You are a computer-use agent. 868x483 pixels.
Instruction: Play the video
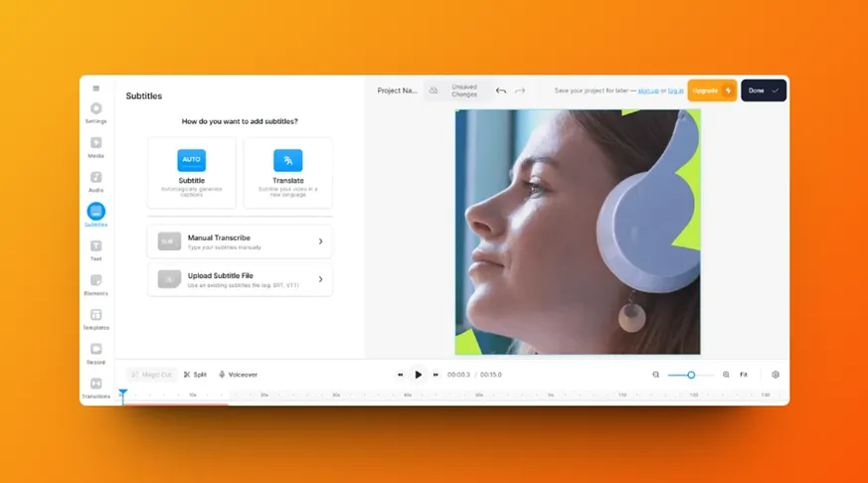pyautogui.click(x=418, y=375)
